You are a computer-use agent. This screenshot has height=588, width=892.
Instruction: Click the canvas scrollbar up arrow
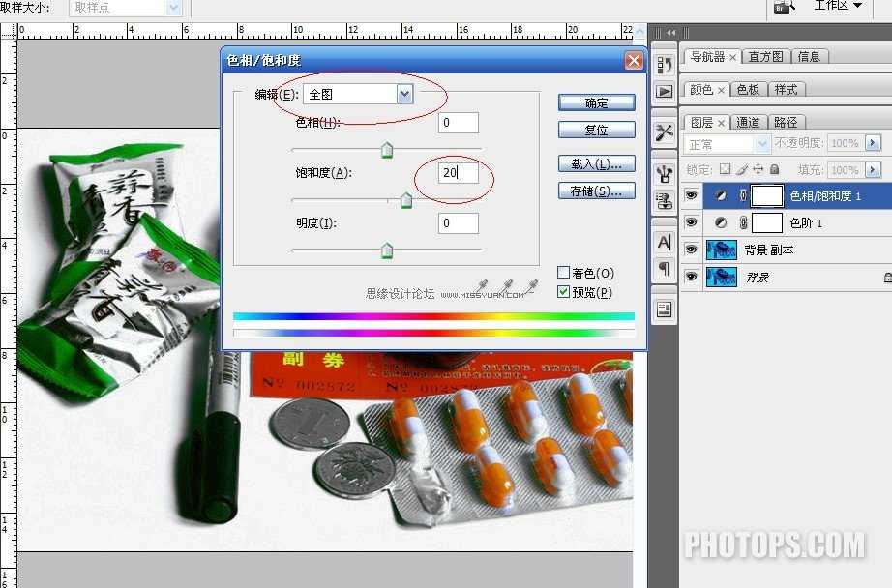click(640, 31)
